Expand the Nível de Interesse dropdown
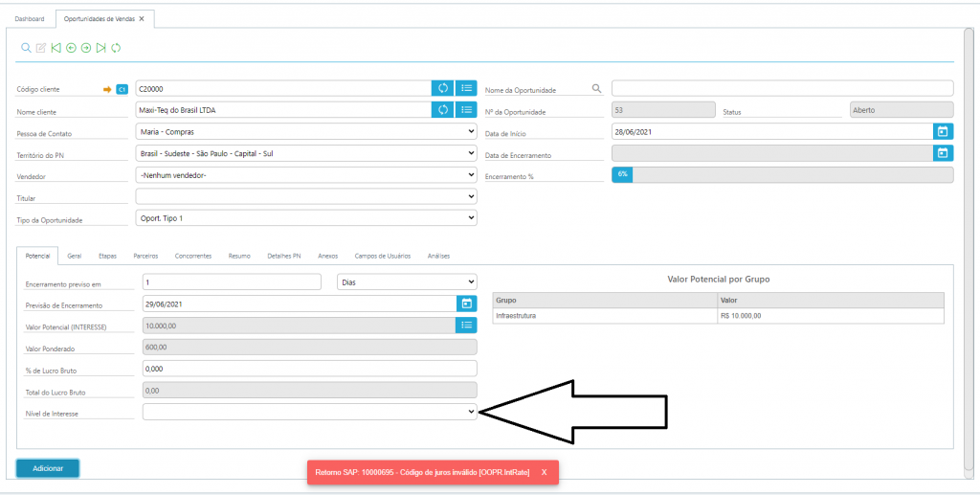This screenshot has height=495, width=980. [309, 412]
